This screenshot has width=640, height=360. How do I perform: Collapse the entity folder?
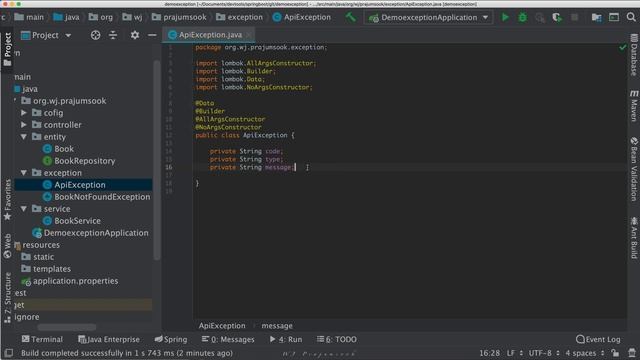pos(24,137)
